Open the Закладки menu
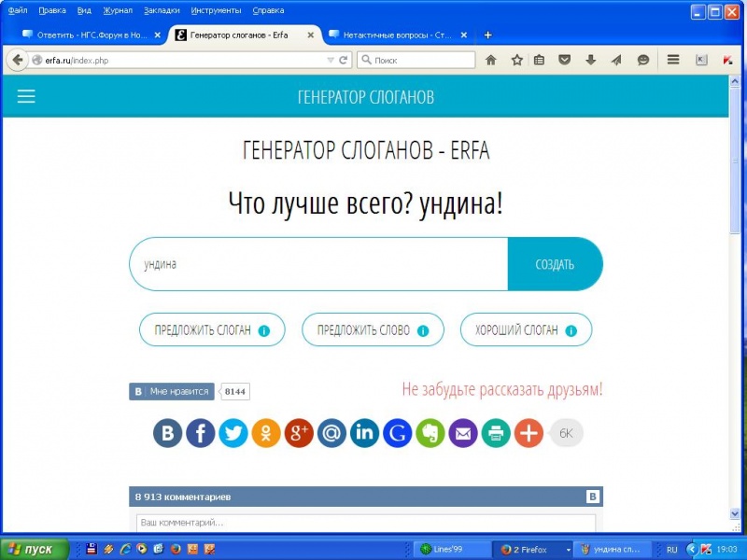747x560 pixels. [162, 10]
